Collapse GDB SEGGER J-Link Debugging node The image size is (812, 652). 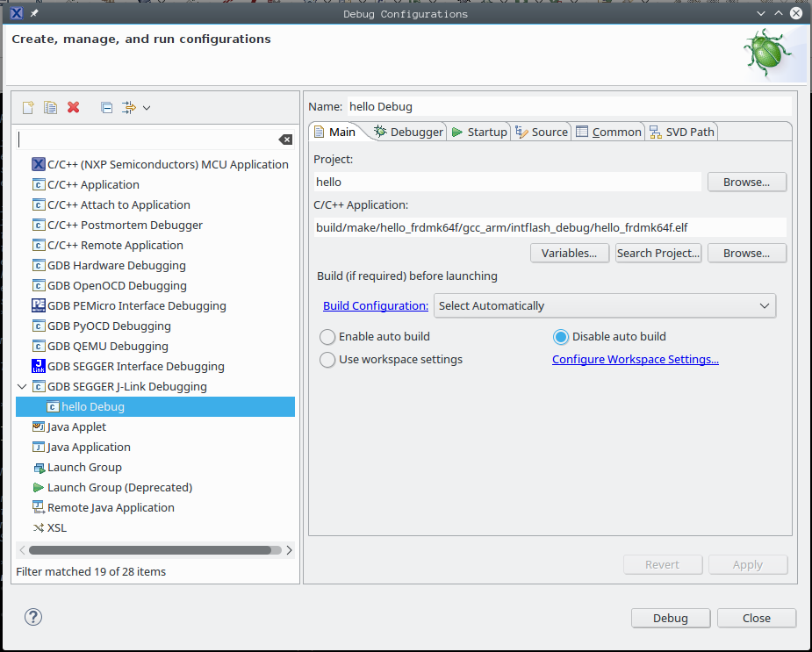pyautogui.click(x=22, y=386)
